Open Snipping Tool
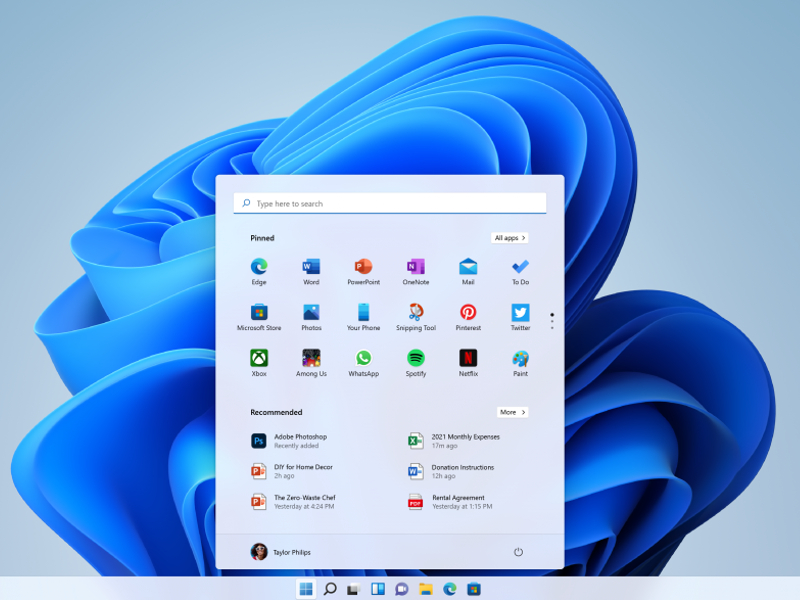This screenshot has width=800, height=600. 416,317
